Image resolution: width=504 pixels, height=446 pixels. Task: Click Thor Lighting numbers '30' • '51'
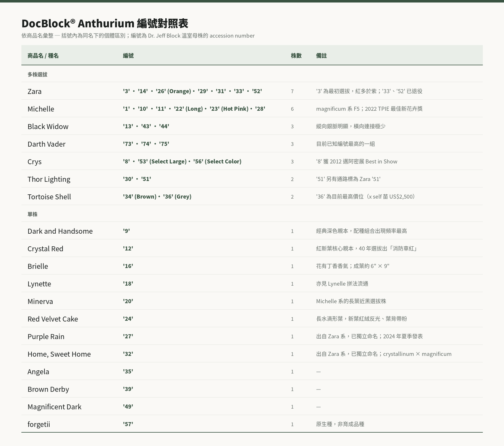[137, 179]
